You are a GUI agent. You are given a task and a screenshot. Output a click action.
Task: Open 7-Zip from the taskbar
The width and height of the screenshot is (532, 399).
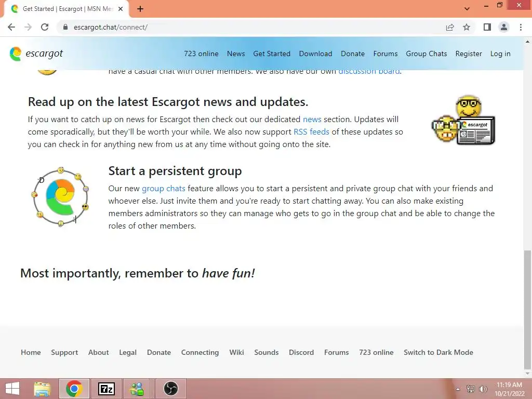click(107, 389)
